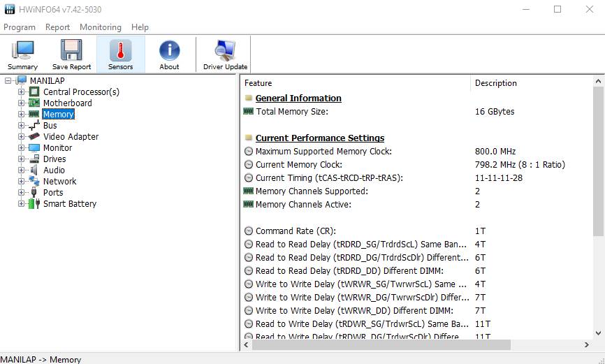605x364 pixels.
Task: Select the Ports tree item
Action: pos(53,193)
